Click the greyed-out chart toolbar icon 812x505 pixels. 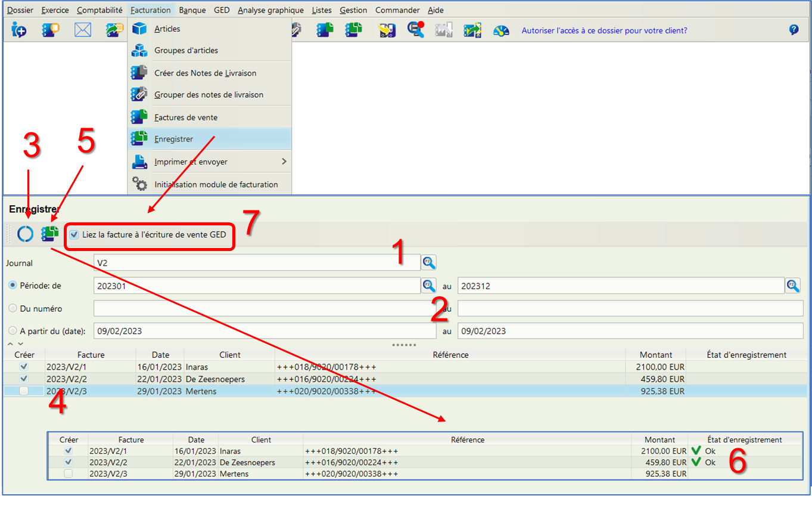pos(444,30)
